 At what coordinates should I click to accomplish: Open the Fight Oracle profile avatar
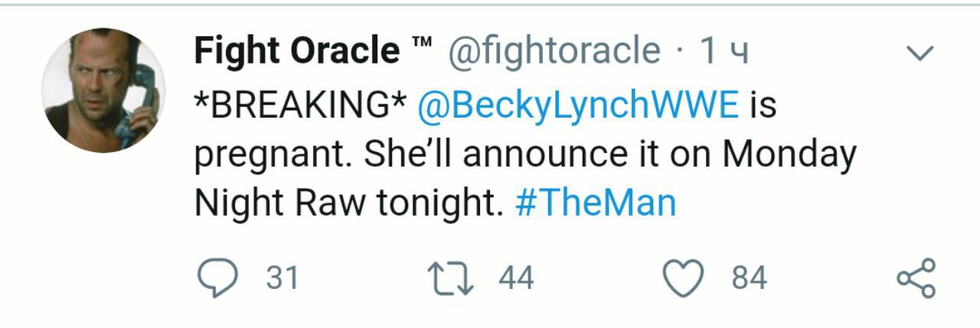(103, 90)
